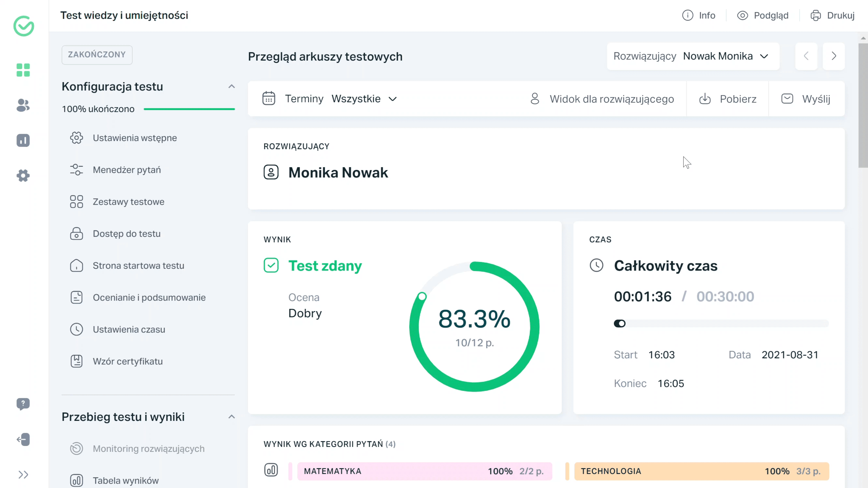Click the analytics/chart icon in sidebar

(x=23, y=140)
